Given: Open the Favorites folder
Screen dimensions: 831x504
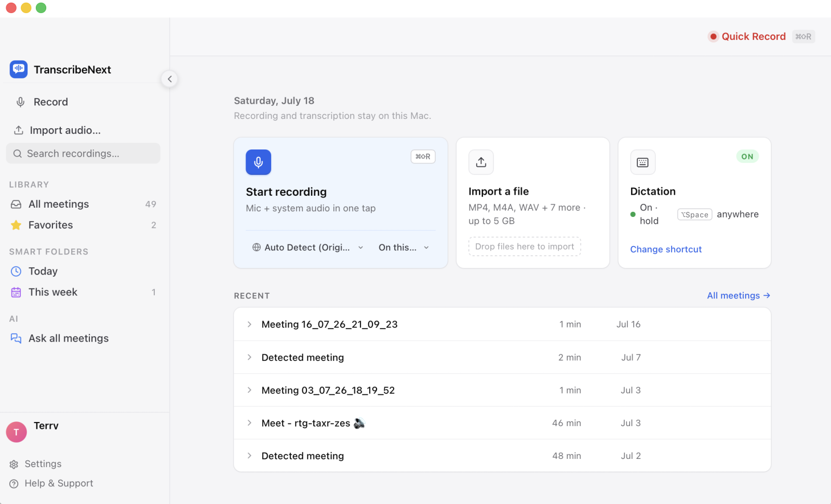Looking at the screenshot, I should click(x=83, y=225).
